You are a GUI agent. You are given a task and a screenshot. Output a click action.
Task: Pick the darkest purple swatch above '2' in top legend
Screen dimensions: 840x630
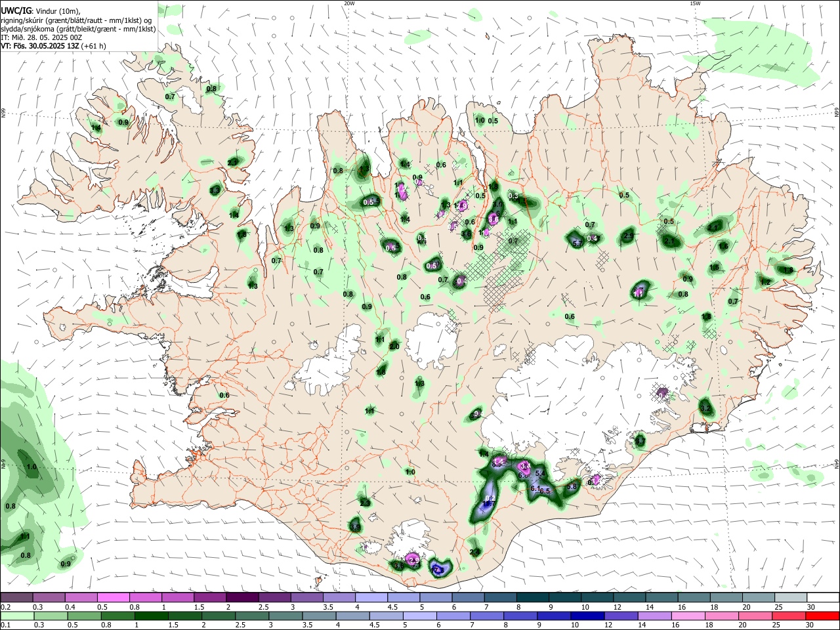pos(242,598)
